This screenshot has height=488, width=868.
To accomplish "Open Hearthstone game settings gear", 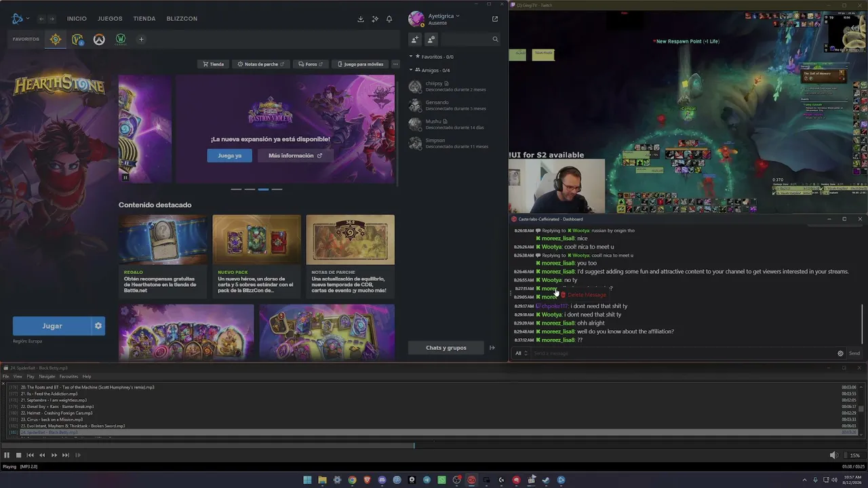I will pos(98,326).
